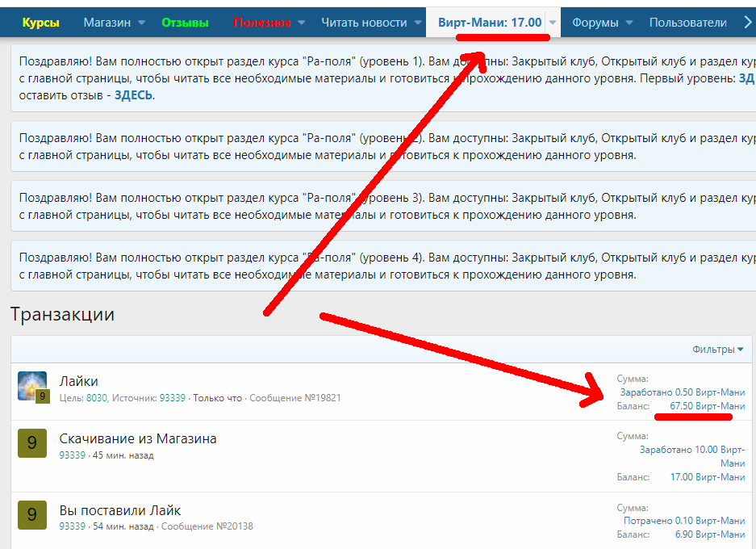Open the Отзывы navigation item
Screen dimensions: 756x549
[x=185, y=23]
